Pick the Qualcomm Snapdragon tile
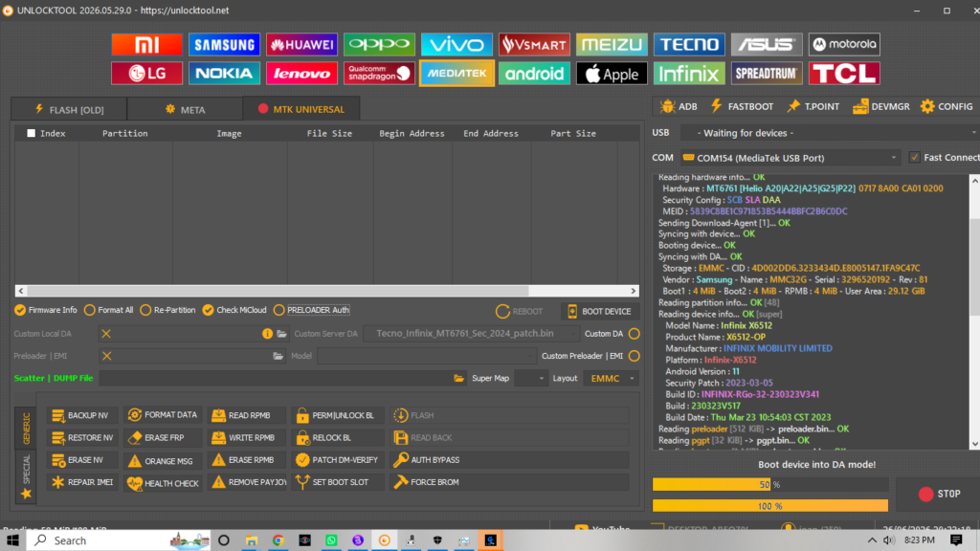The image size is (980, 551). click(x=379, y=73)
